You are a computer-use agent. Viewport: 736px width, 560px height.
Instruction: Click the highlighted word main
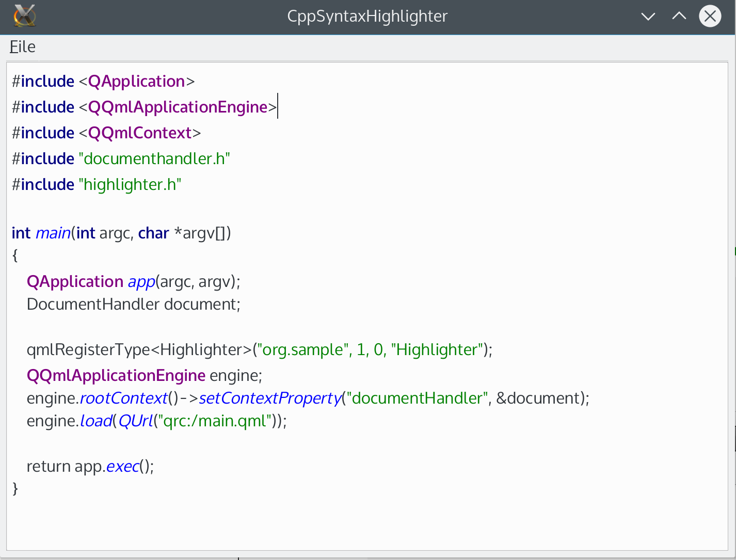[x=53, y=233]
